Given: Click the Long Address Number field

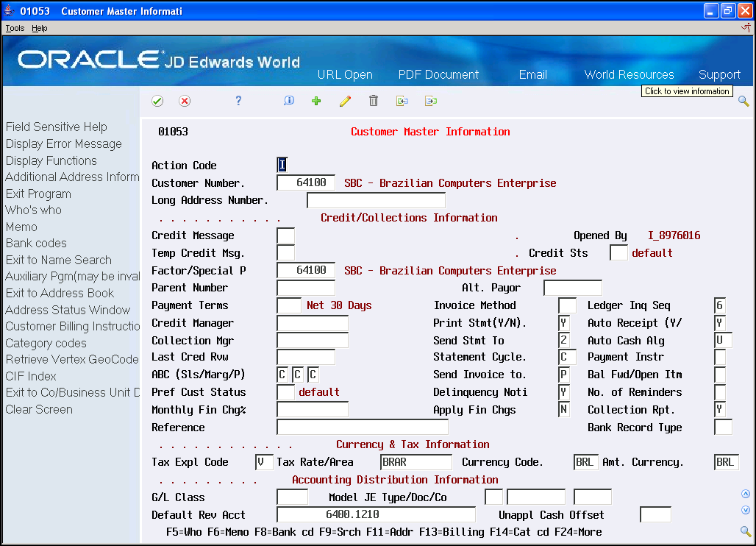Looking at the screenshot, I should (x=376, y=200).
